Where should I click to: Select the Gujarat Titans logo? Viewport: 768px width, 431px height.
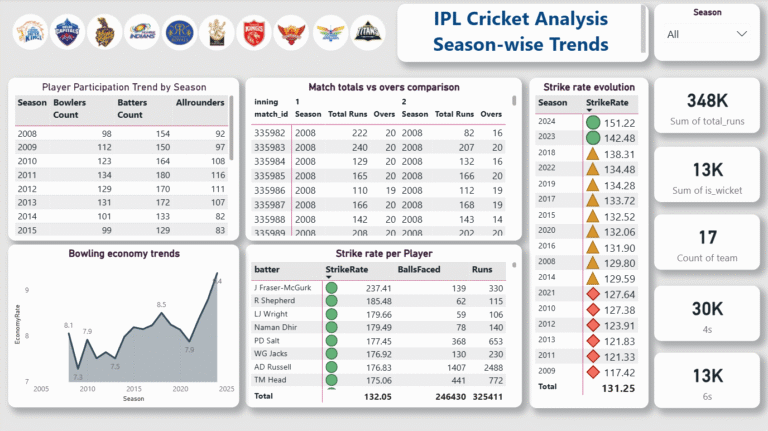pyautogui.click(x=368, y=32)
